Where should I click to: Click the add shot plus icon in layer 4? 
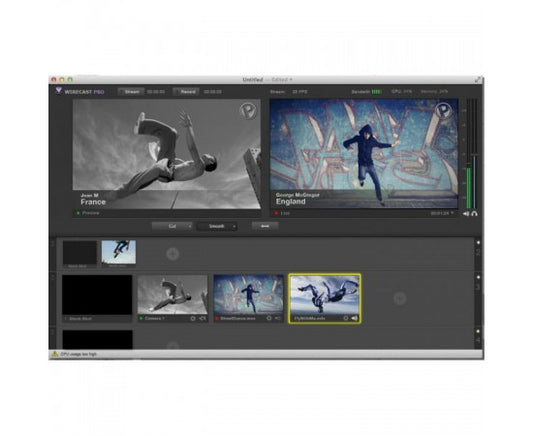(173, 346)
